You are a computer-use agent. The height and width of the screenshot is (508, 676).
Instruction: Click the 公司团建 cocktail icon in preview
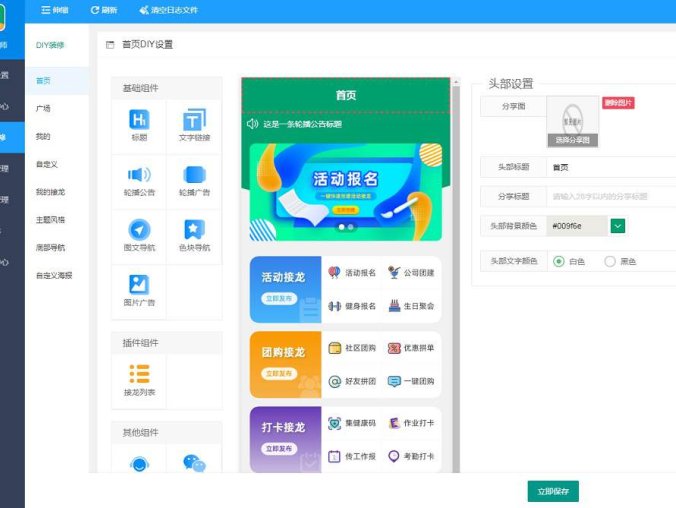394,273
